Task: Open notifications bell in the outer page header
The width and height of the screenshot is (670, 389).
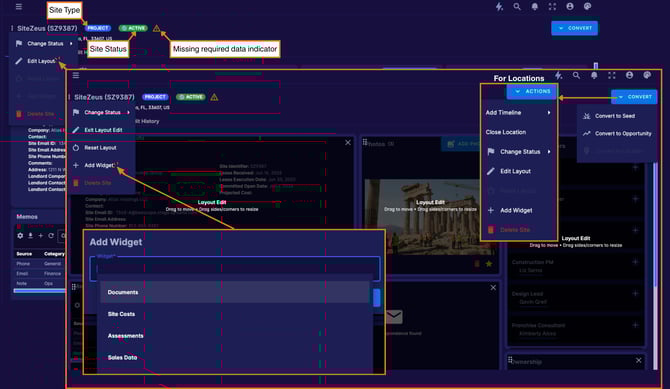Action: 535,6
